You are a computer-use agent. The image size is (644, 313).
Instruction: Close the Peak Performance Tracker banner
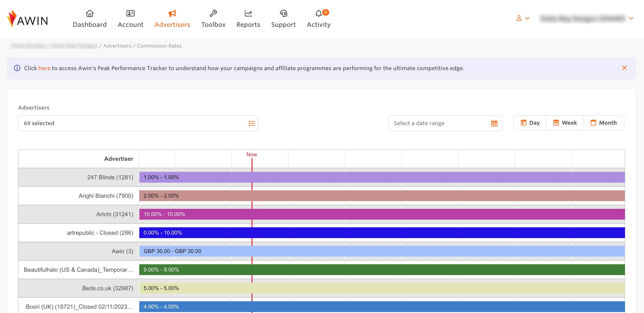pos(624,68)
